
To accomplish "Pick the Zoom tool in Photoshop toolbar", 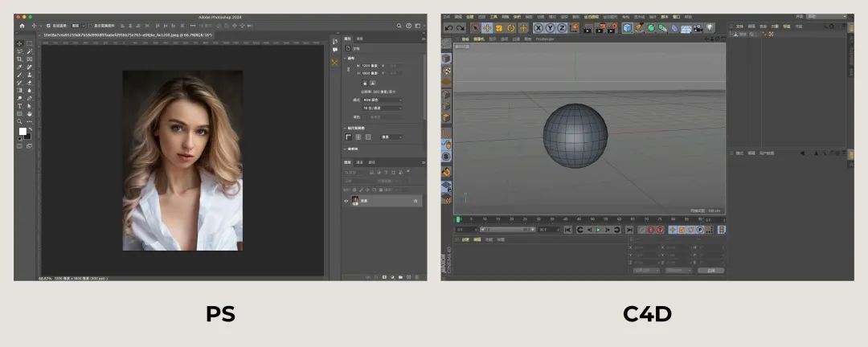I will tap(19, 121).
